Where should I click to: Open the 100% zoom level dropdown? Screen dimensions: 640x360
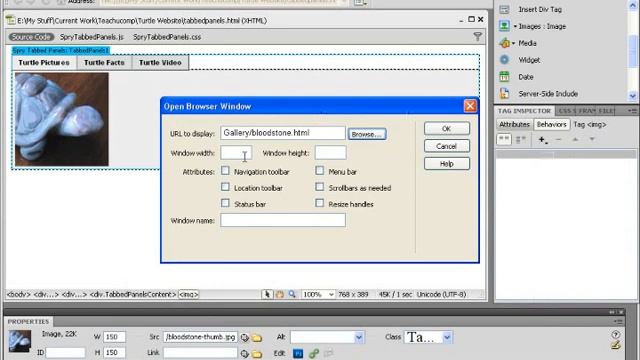pyautogui.click(x=331, y=294)
